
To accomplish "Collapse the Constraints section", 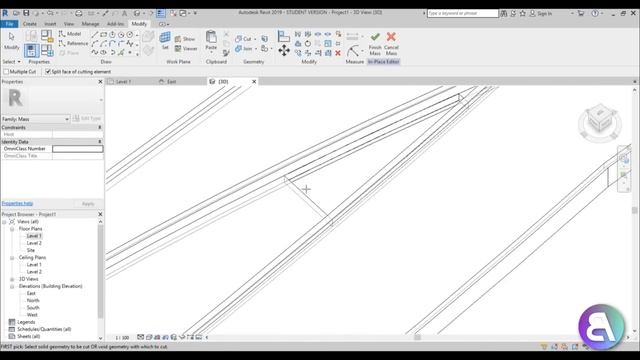I will pos(100,128).
